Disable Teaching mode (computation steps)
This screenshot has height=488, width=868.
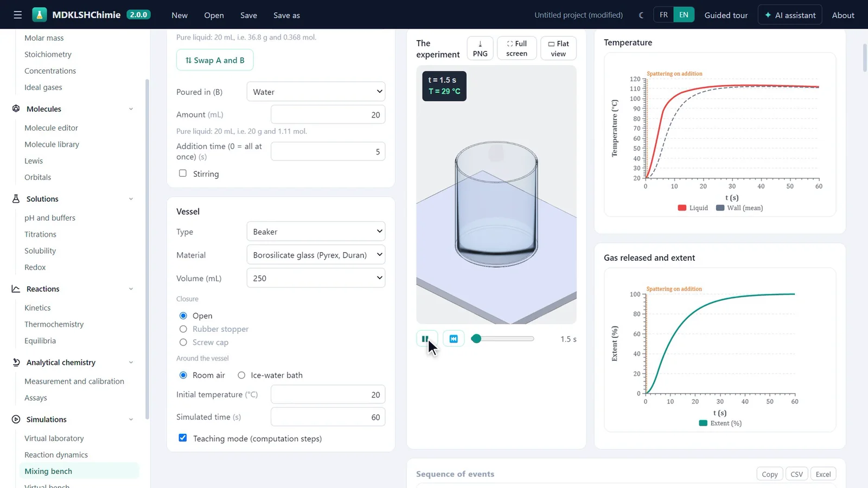click(183, 438)
